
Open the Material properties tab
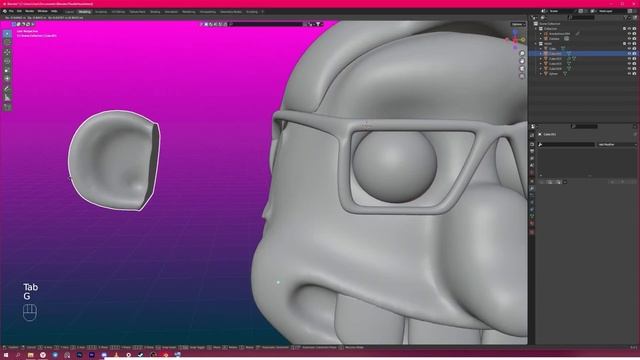[x=532, y=224]
